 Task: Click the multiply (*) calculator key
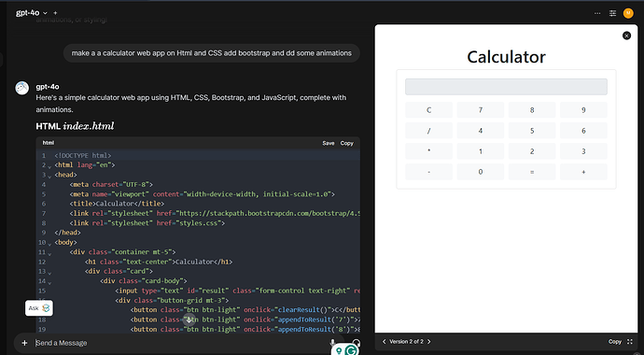(x=428, y=151)
